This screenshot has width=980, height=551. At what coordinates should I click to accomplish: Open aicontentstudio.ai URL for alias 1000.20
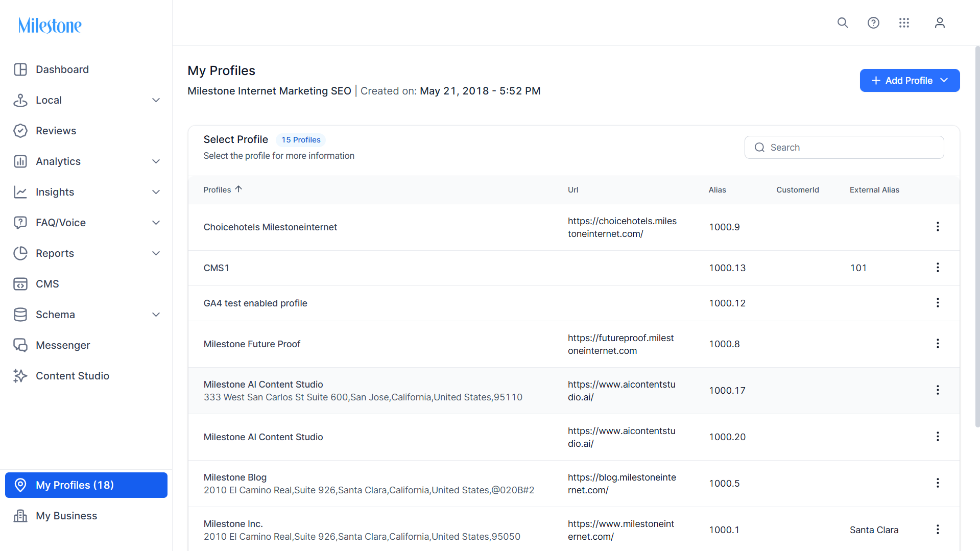point(622,437)
